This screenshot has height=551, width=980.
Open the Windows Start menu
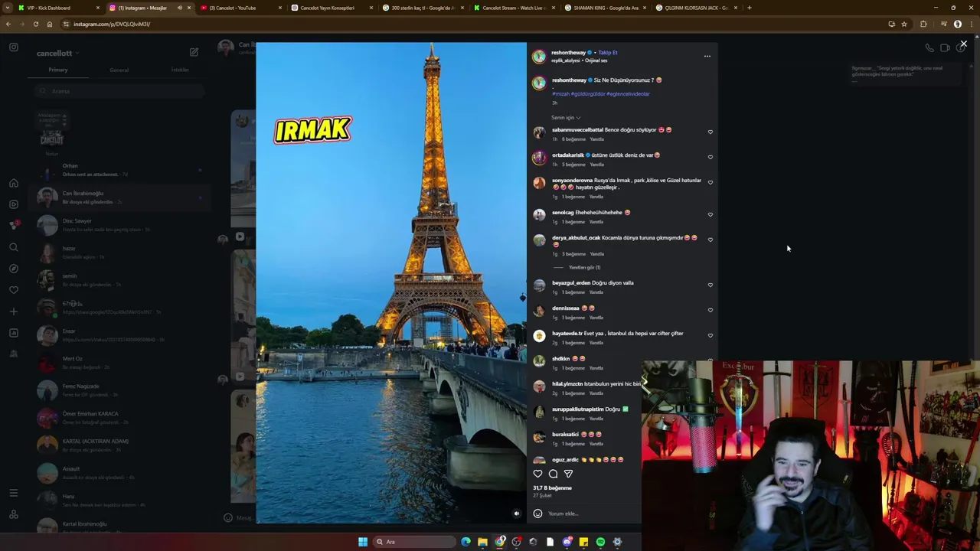click(x=363, y=542)
